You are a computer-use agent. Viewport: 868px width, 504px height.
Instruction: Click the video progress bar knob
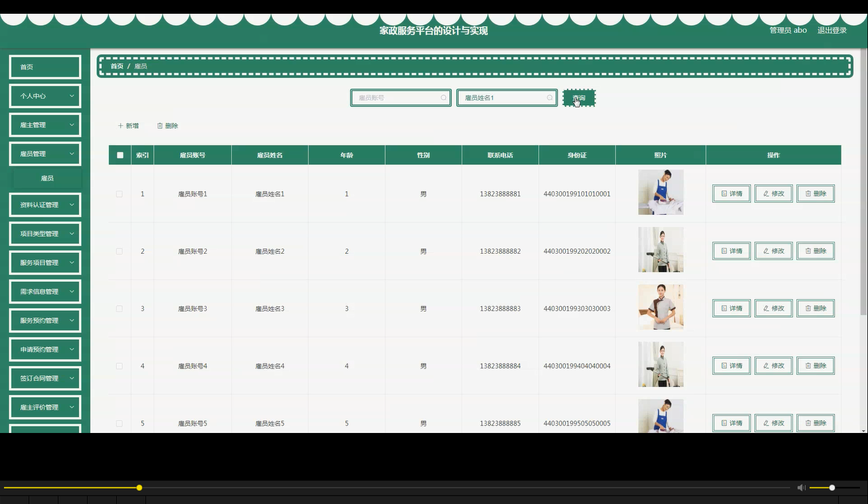point(139,487)
